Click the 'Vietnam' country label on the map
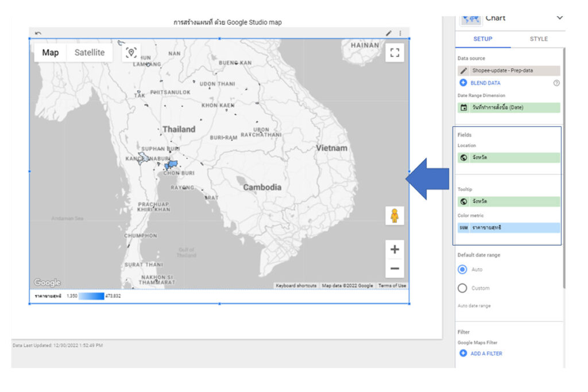This screenshot has width=588, height=392. (331, 148)
